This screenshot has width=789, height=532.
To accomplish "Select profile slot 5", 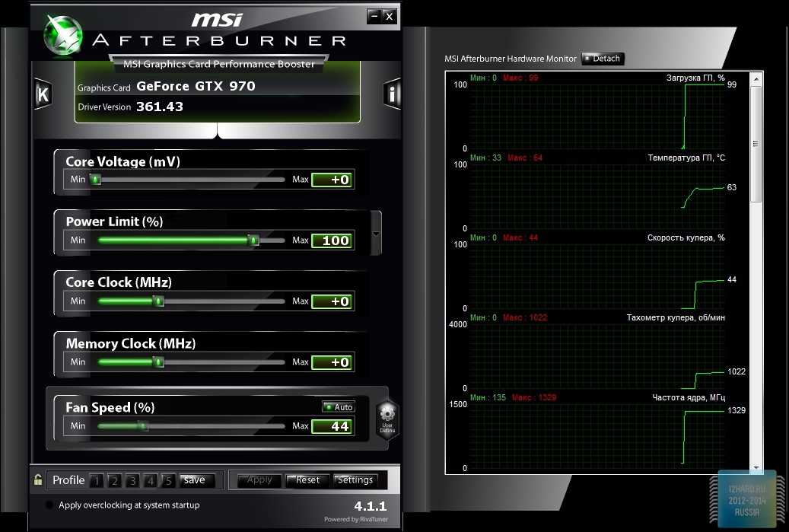I will [x=168, y=480].
